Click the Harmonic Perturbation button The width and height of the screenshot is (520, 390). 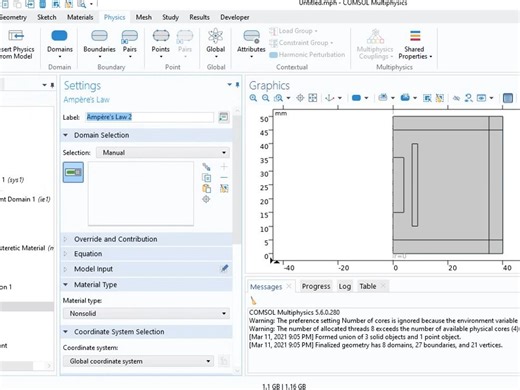pyautogui.click(x=307, y=55)
